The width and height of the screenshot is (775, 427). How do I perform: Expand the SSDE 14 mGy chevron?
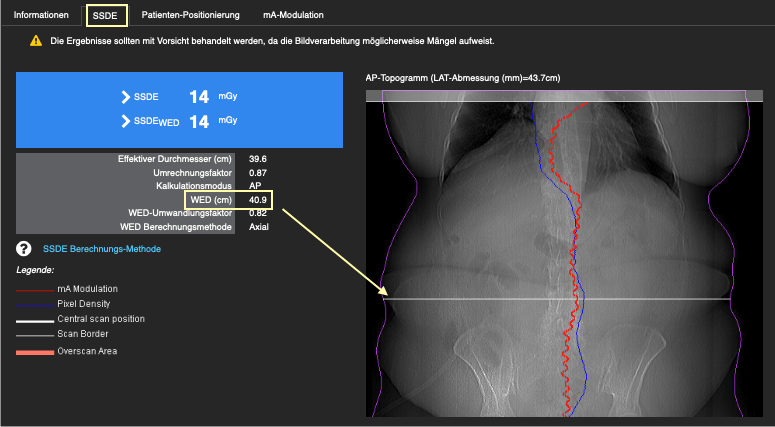pyautogui.click(x=126, y=97)
